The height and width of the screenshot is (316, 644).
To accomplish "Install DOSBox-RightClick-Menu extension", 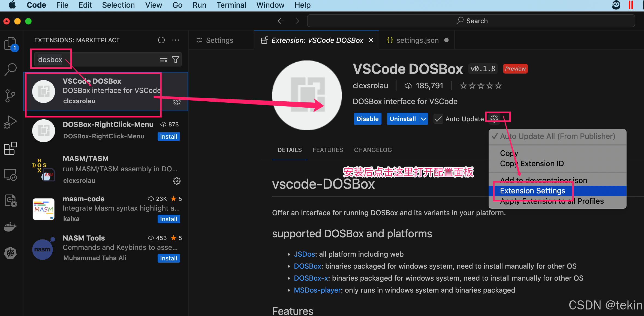I will tap(168, 136).
